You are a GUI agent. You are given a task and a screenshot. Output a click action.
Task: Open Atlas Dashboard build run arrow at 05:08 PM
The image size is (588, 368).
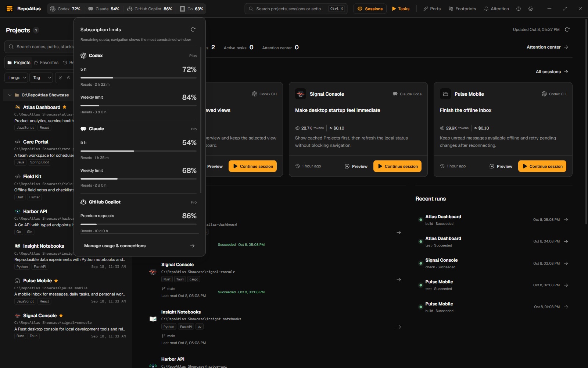pos(566,220)
